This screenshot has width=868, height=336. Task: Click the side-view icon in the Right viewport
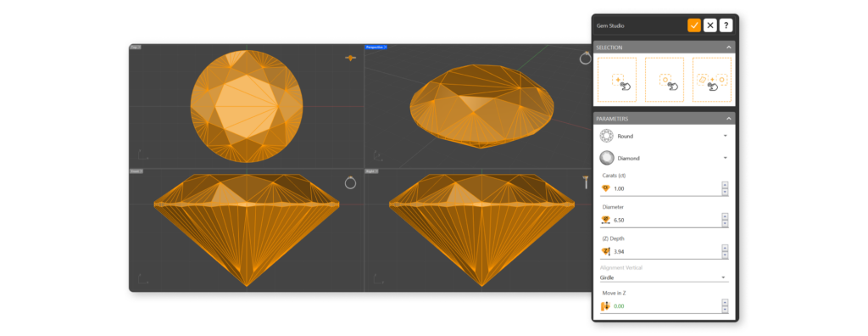click(586, 182)
